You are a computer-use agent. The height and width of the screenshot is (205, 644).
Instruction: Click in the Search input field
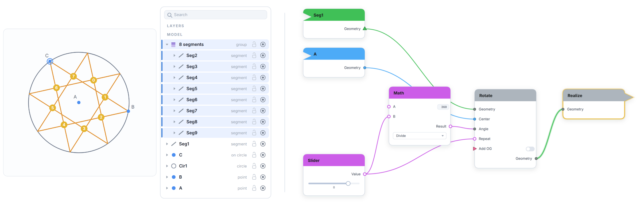(x=215, y=15)
